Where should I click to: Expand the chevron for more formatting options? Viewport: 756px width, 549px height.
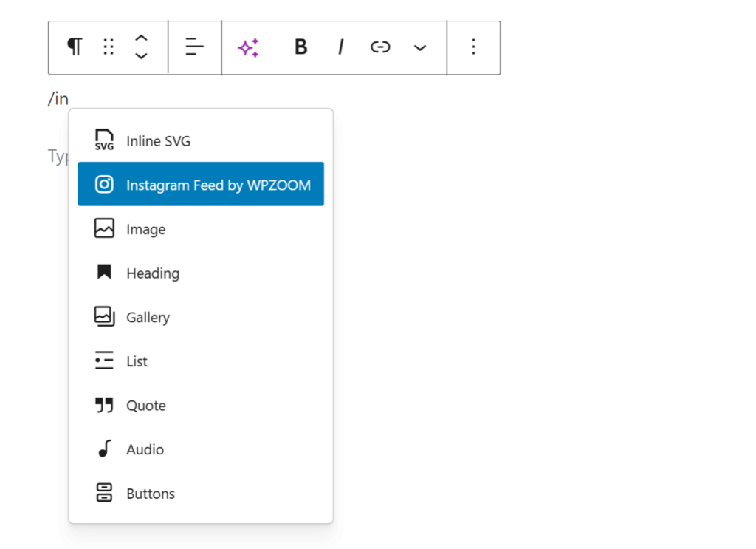[x=419, y=47]
